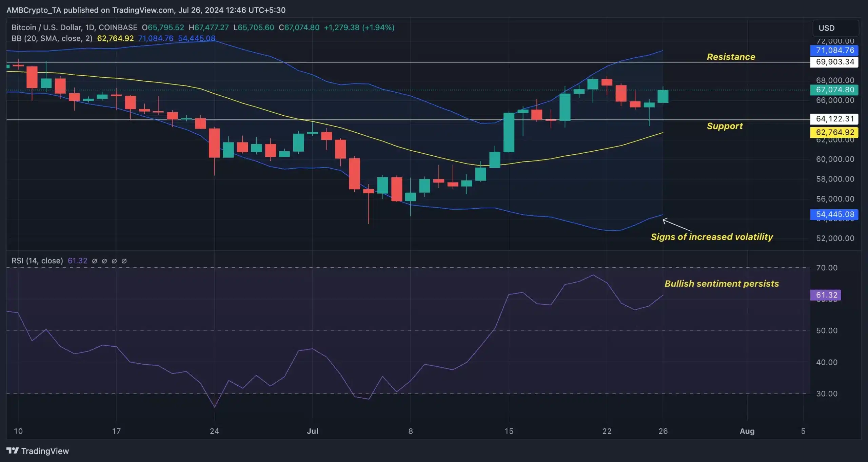Click the RSI 70.00 axis level
Image resolution: width=868 pixels, height=462 pixels.
tap(827, 268)
